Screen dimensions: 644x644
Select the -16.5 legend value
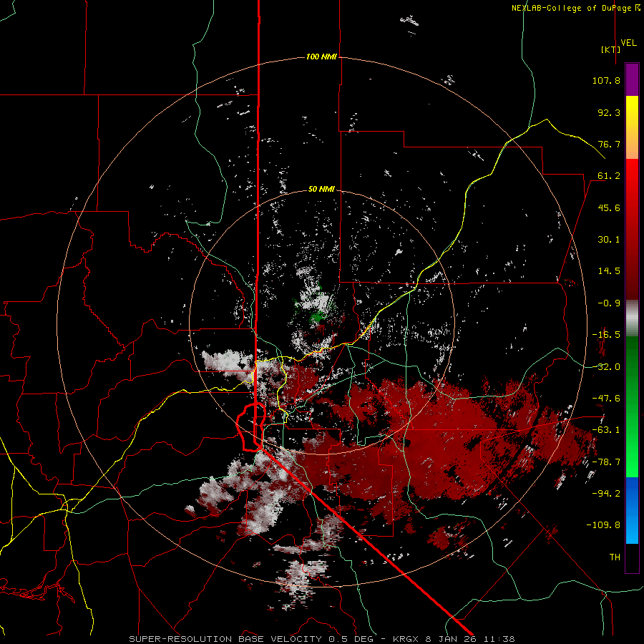click(x=606, y=335)
